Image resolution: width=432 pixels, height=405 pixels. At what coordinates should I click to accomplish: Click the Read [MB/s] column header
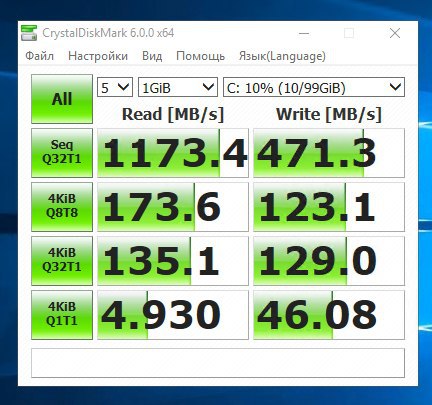pyautogui.click(x=173, y=114)
